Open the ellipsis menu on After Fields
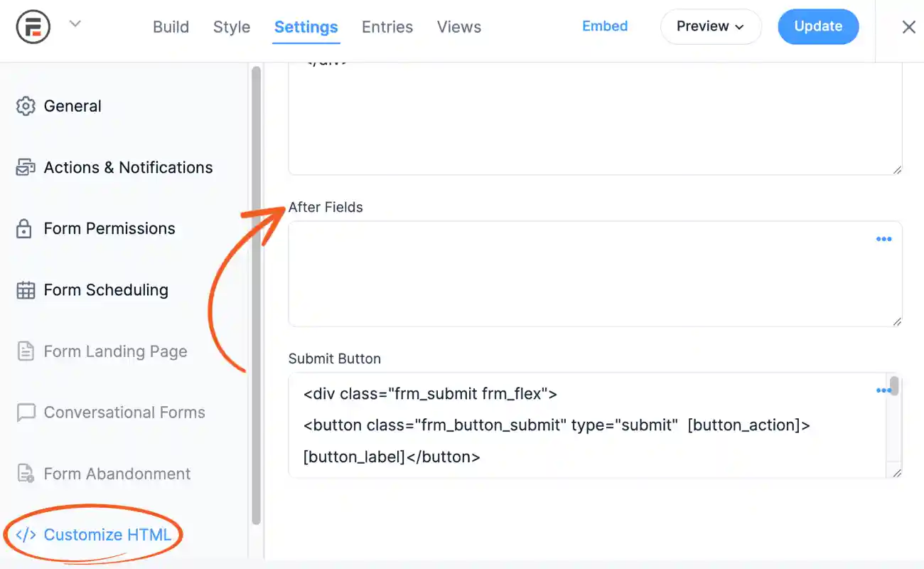 [x=883, y=239]
